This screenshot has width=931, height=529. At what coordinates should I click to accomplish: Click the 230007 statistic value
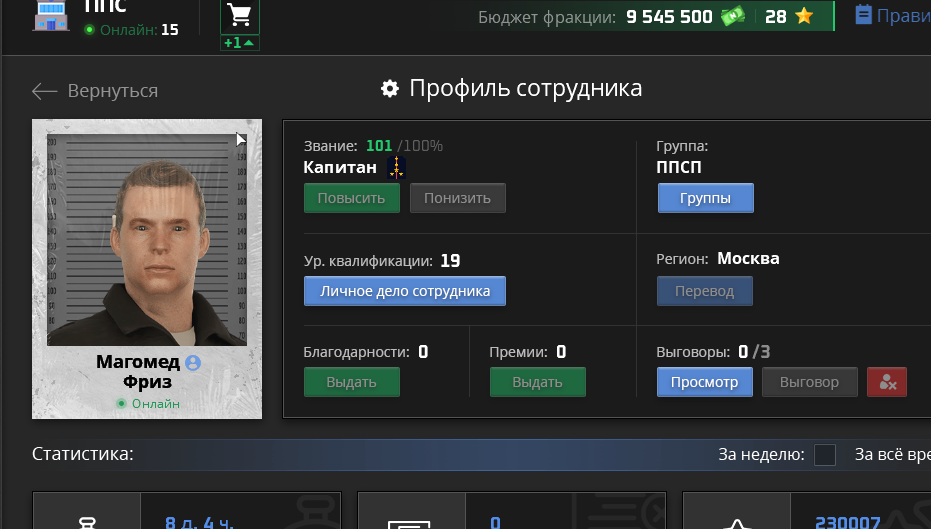847,522
